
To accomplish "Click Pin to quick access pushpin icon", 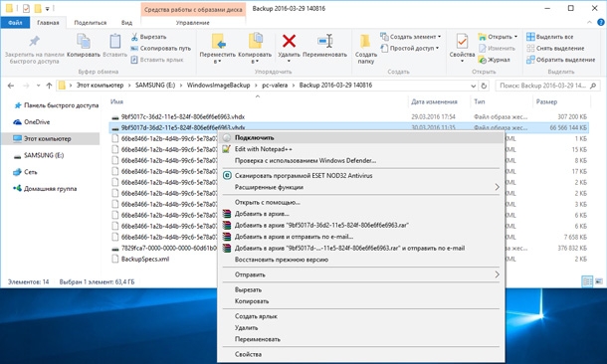I will coord(35,41).
